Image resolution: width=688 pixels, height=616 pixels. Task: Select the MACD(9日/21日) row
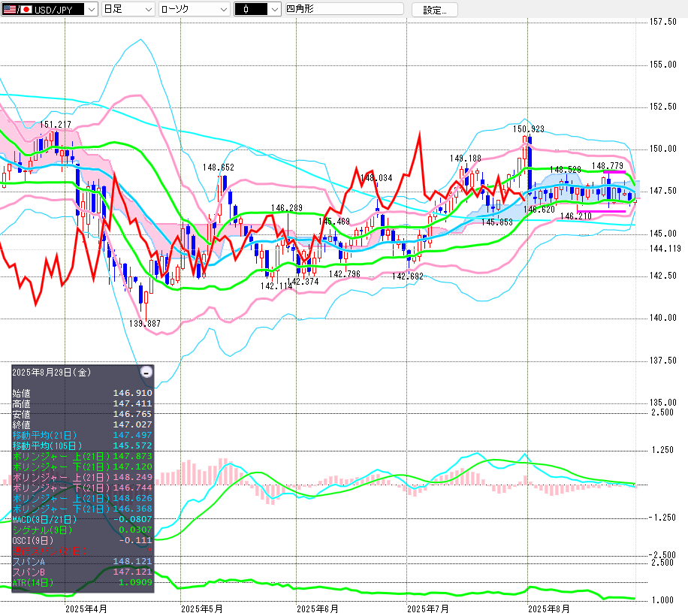coord(83,520)
